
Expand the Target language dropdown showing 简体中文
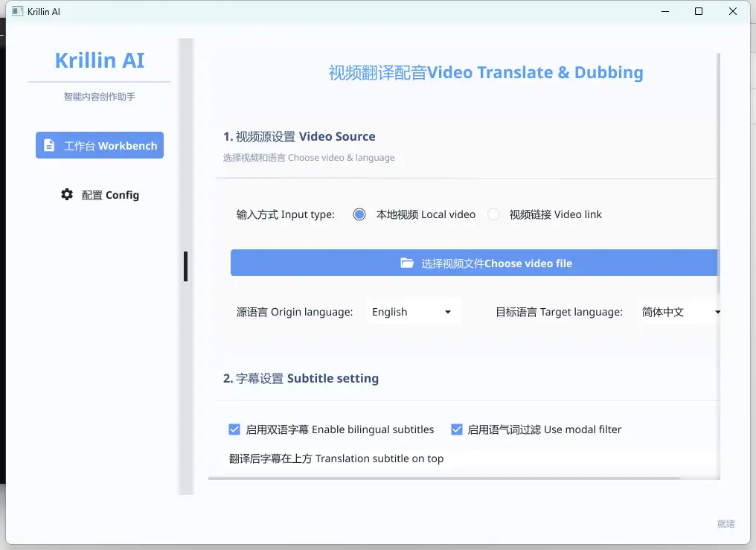pos(681,312)
